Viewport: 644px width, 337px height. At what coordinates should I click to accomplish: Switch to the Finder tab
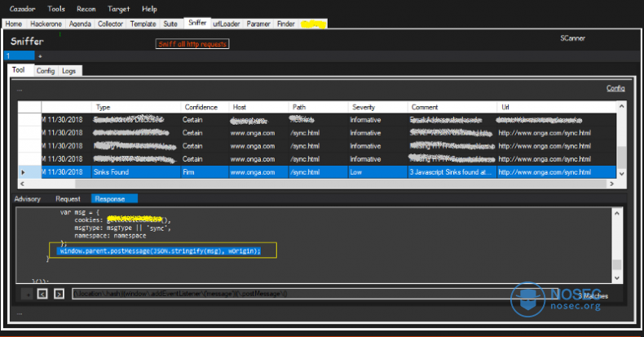point(286,24)
